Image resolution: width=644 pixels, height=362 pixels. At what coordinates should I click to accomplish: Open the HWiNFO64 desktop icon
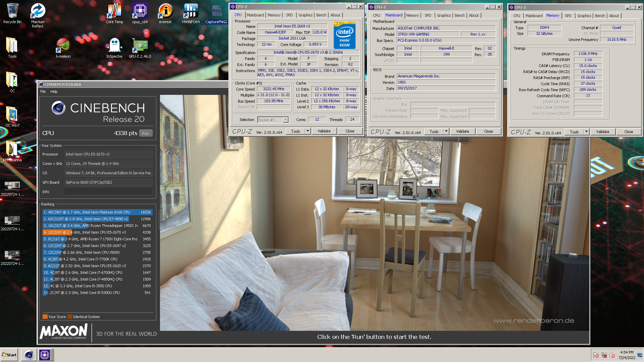[x=191, y=13]
